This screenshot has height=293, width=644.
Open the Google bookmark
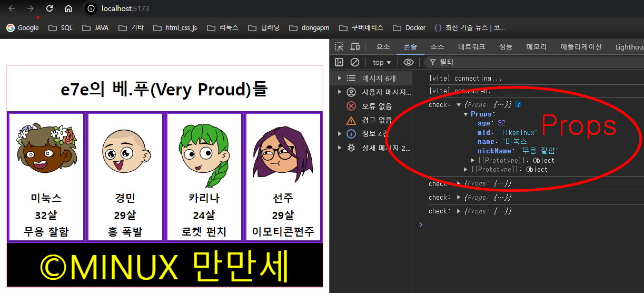coord(23,28)
